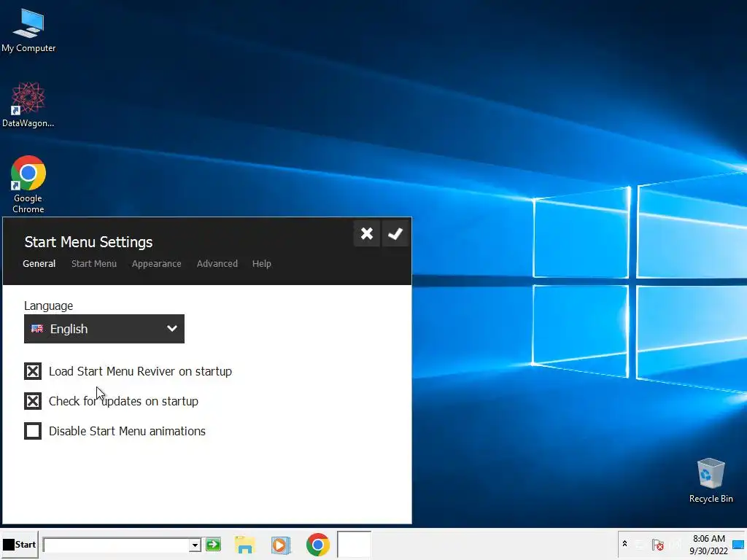The image size is (747, 560).
Task: Switch to the General tab
Action: (x=39, y=264)
